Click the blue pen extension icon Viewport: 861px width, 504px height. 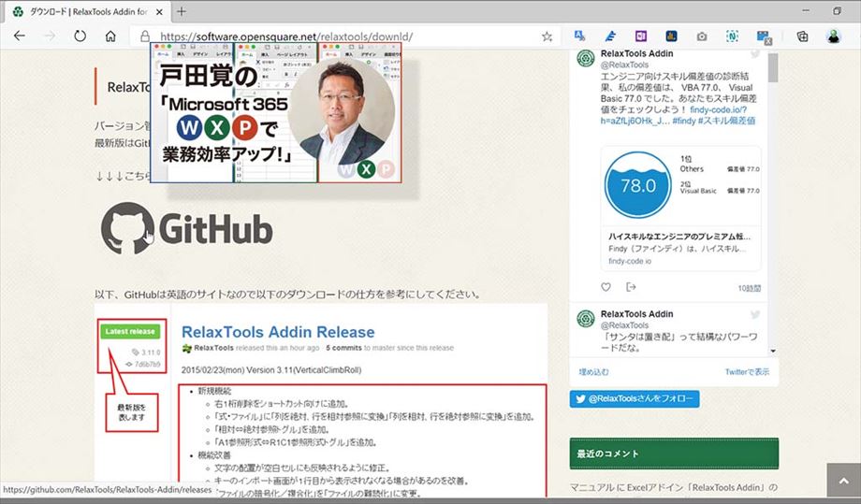610,36
